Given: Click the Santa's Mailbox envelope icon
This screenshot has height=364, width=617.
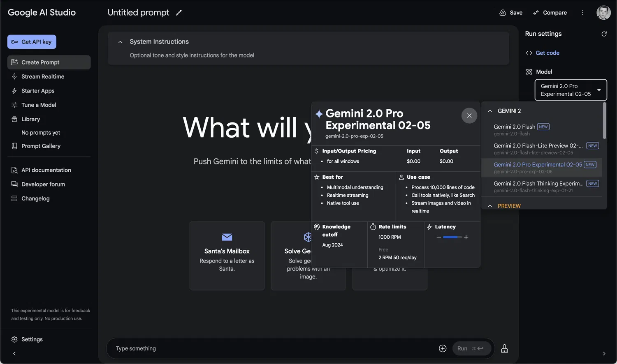Looking at the screenshot, I should click(227, 237).
